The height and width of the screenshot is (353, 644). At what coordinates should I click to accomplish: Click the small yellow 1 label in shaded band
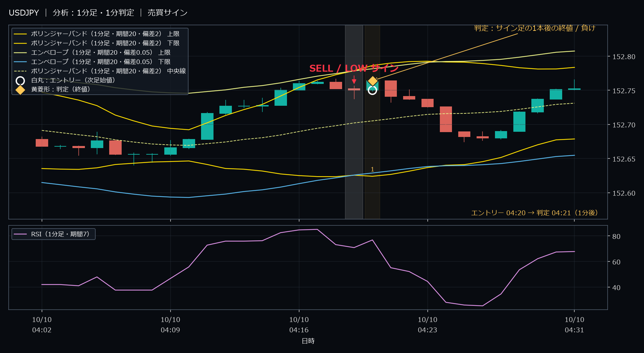point(372,170)
